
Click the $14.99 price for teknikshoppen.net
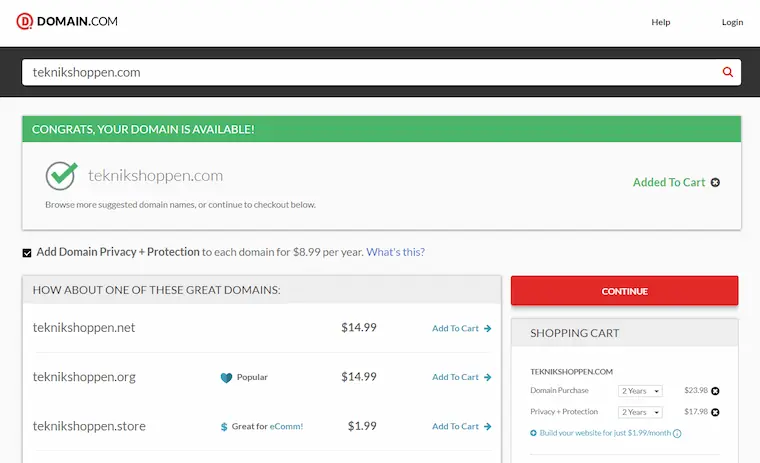tap(359, 328)
